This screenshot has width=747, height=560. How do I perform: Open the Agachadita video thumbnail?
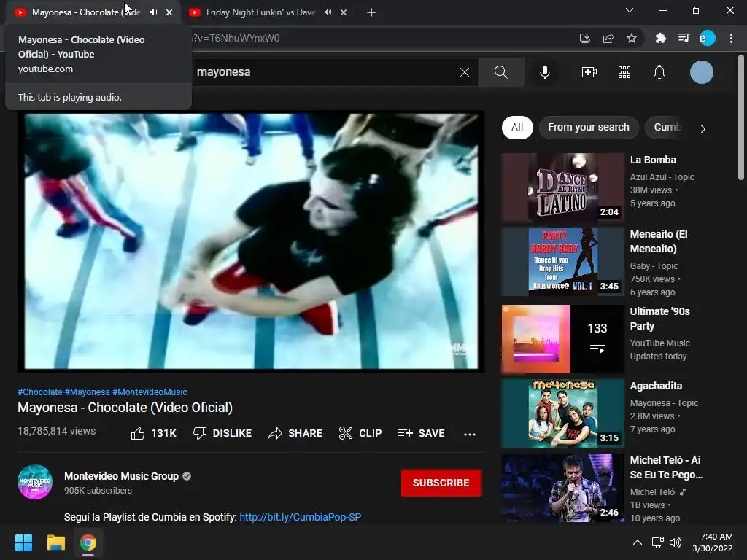(x=562, y=413)
